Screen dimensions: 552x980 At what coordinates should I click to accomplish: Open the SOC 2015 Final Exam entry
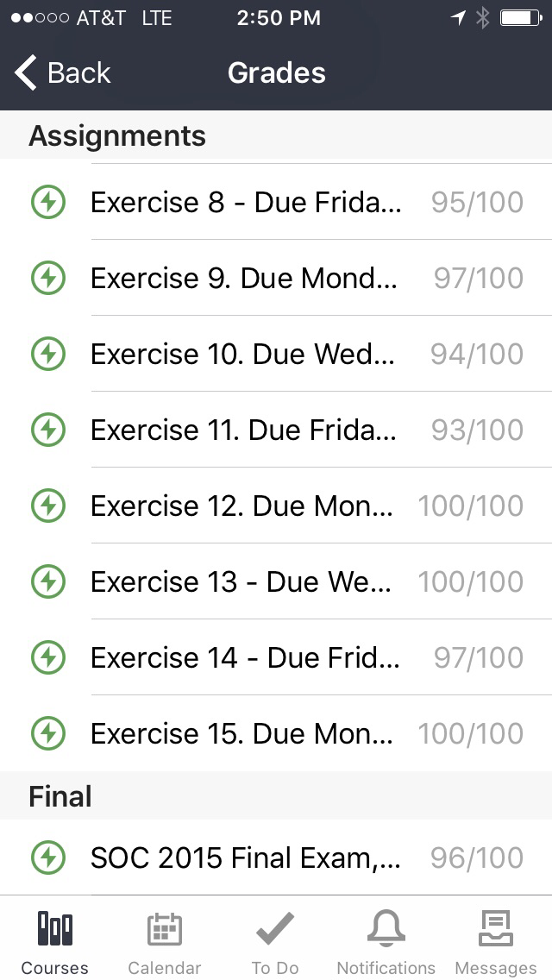point(245,858)
